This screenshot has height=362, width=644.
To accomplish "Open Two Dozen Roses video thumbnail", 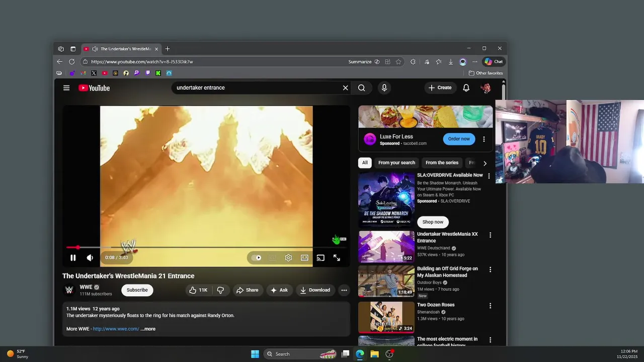I will pos(386,317).
